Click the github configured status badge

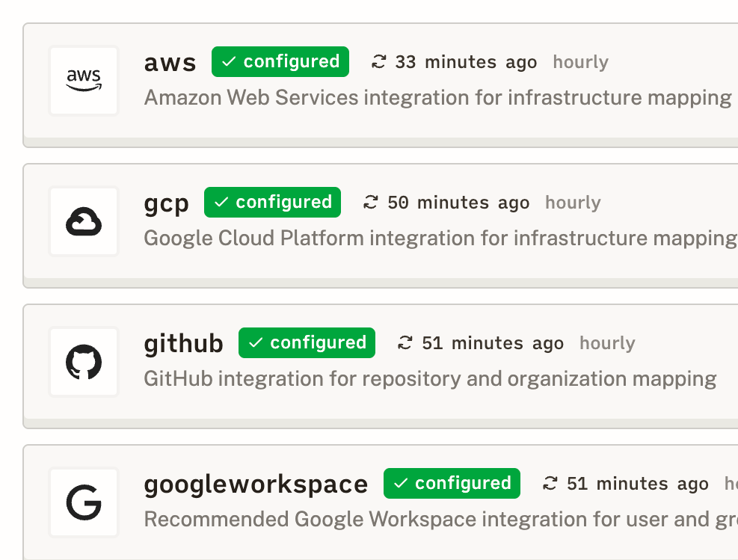307,343
